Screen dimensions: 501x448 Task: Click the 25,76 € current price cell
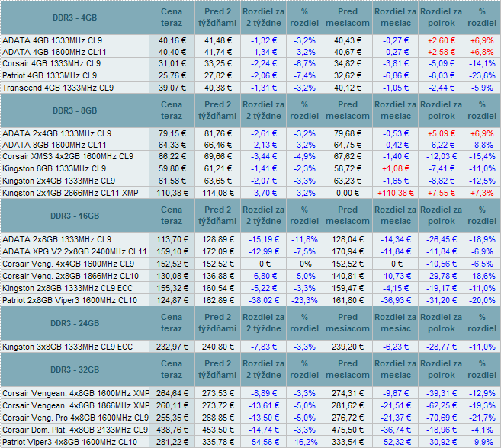(172, 75)
